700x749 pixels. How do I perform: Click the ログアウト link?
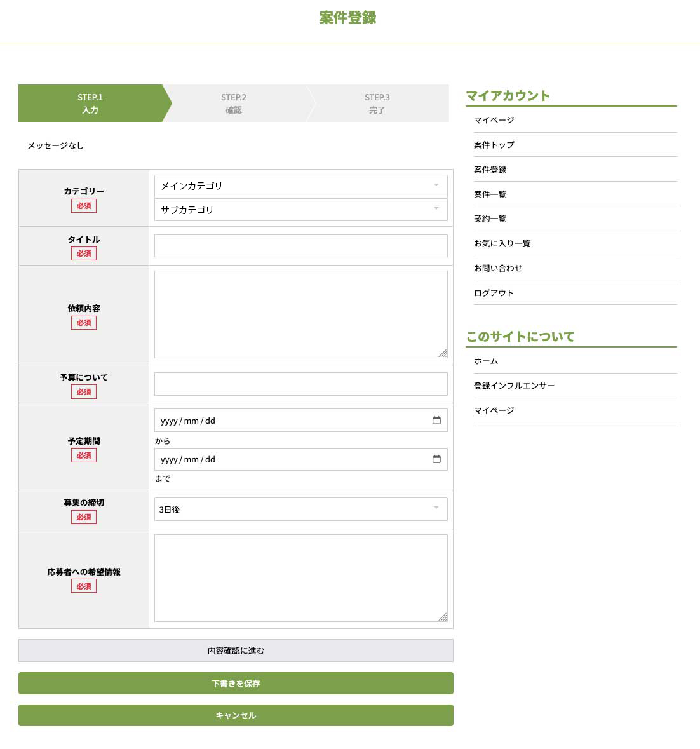pyautogui.click(x=494, y=293)
